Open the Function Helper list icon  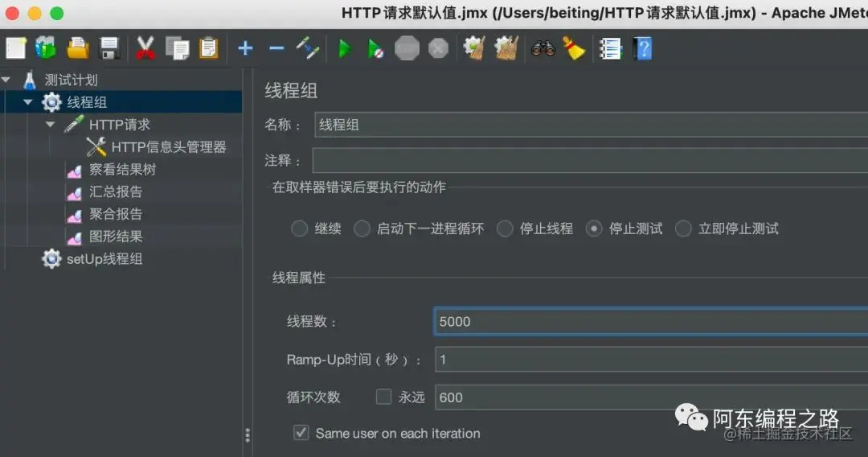click(x=611, y=48)
